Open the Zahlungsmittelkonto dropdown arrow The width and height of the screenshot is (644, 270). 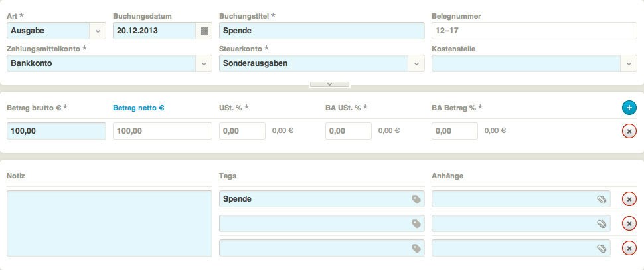204,63
